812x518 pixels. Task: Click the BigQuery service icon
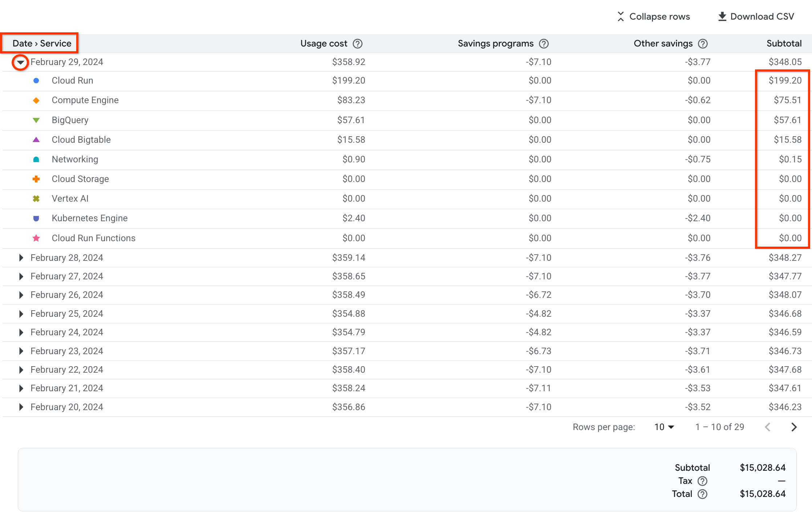(x=36, y=120)
